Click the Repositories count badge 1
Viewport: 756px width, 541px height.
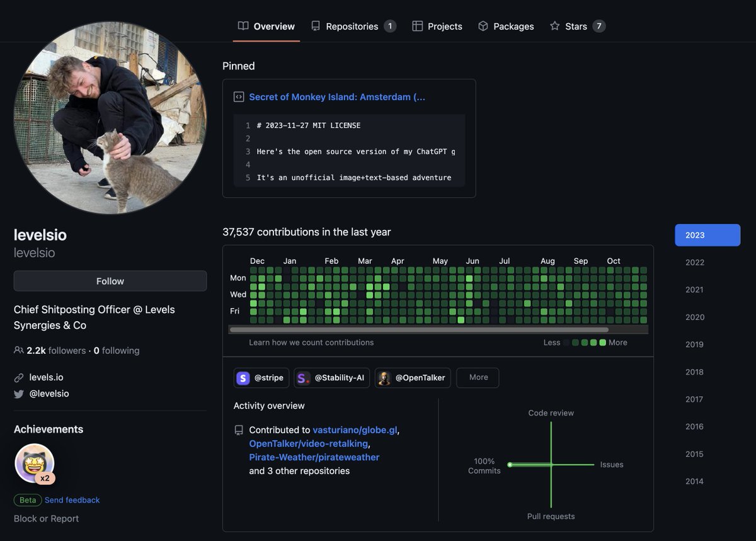pyautogui.click(x=390, y=26)
